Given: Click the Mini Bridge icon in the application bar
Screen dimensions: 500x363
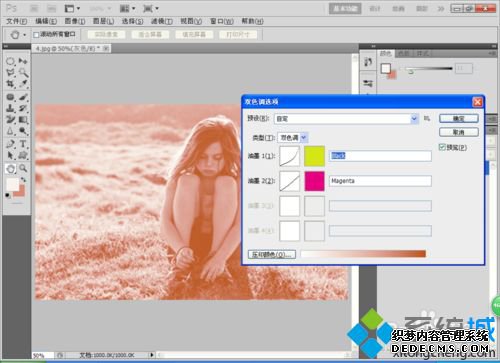Looking at the screenshot, I should click(x=51, y=8).
